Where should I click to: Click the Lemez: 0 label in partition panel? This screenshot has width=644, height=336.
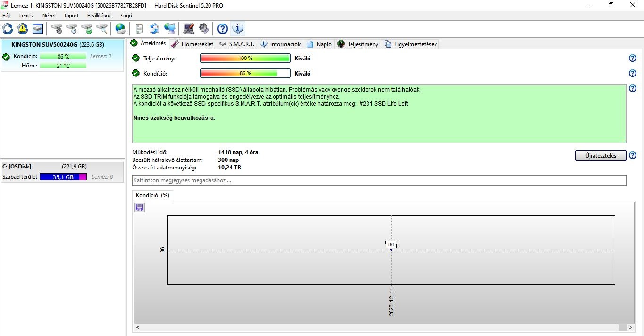102,177
